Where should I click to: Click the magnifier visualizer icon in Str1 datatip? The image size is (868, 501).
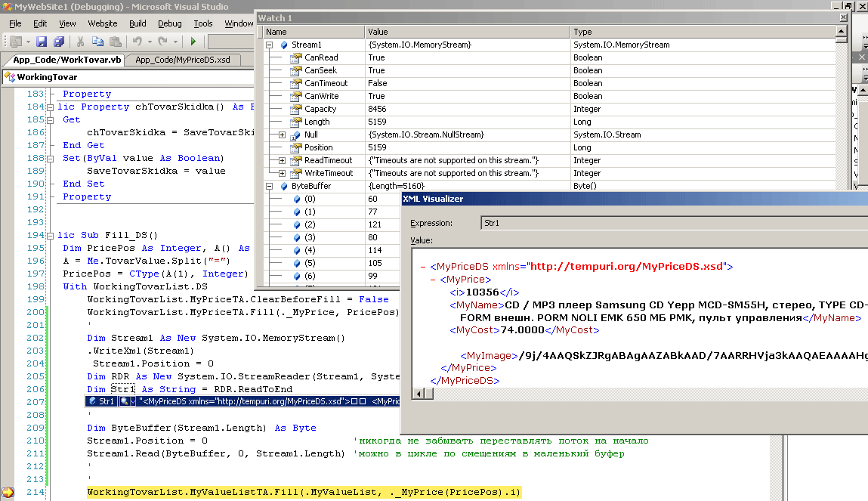(x=125, y=401)
